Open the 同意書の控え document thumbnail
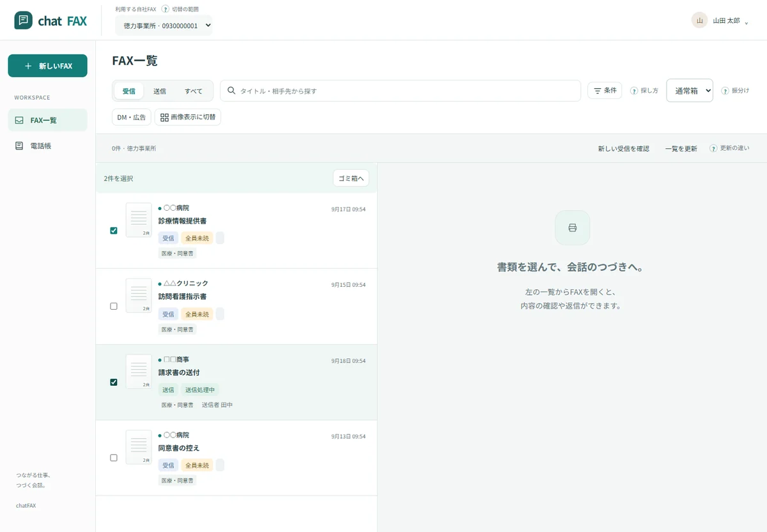 (x=139, y=447)
